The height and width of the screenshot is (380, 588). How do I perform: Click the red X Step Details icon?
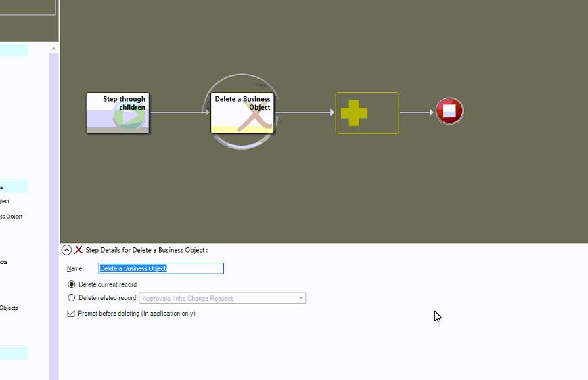pos(78,250)
